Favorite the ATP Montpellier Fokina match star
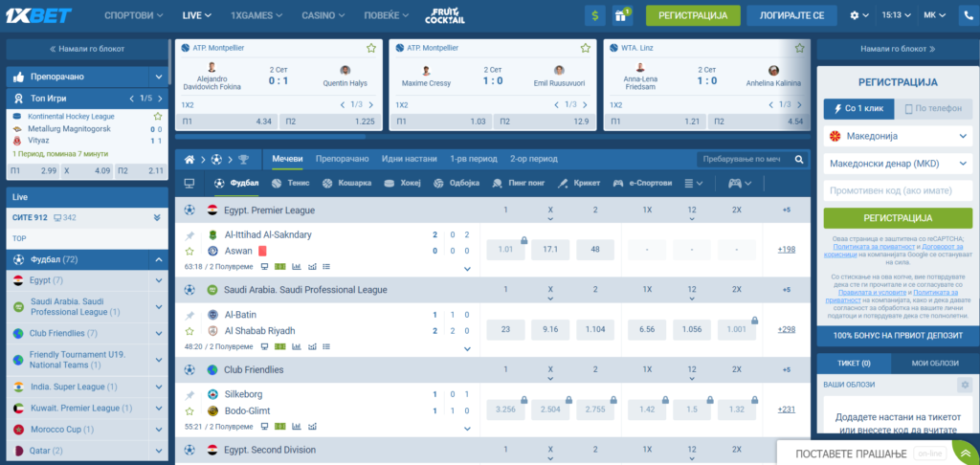The image size is (980, 465). click(x=370, y=47)
